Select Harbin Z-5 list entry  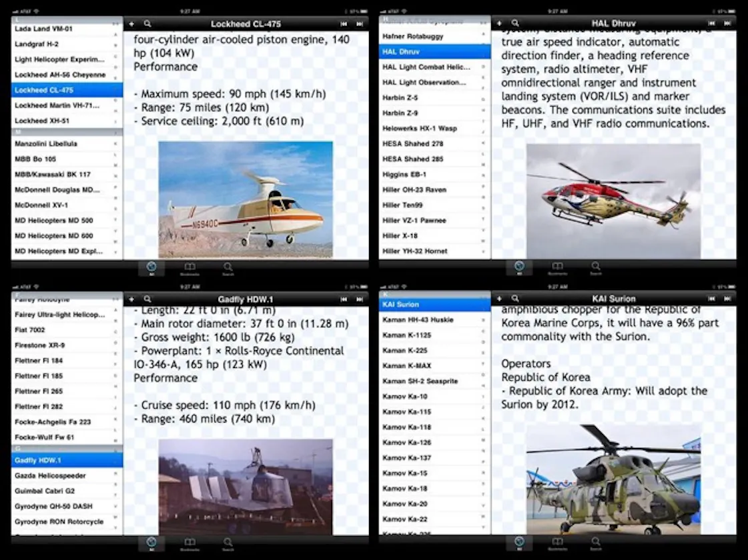pos(434,98)
